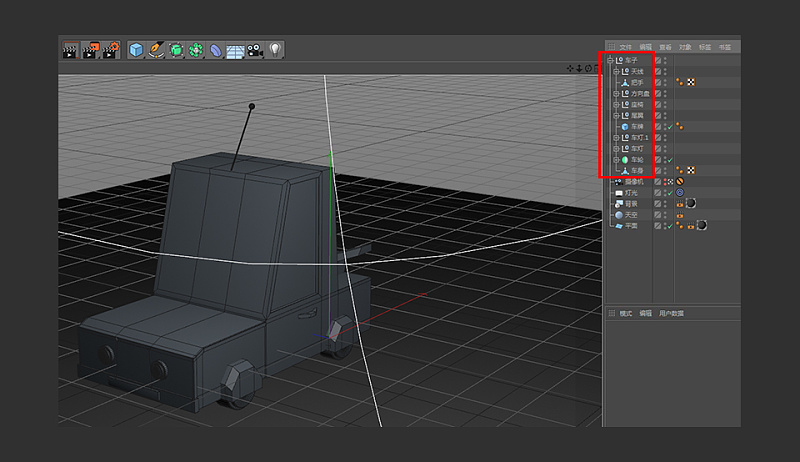Click the orange phong tag on 车牌
The image size is (800, 462).
(680, 126)
